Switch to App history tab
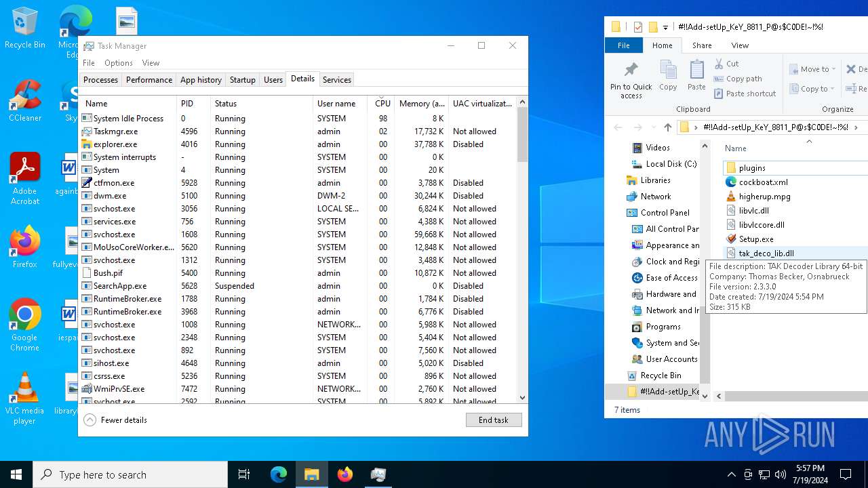This screenshot has height=488, width=868. click(x=201, y=79)
